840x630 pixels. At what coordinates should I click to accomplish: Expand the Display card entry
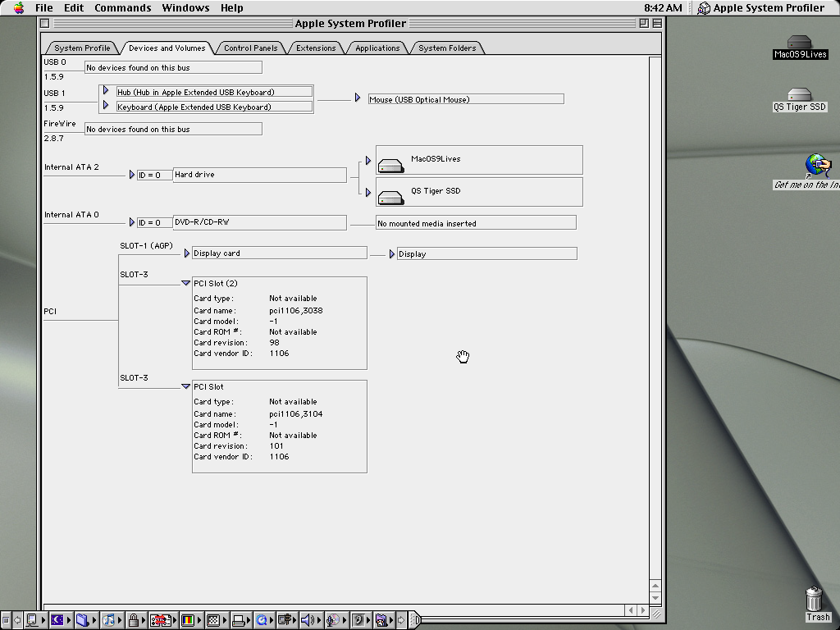[x=186, y=253]
